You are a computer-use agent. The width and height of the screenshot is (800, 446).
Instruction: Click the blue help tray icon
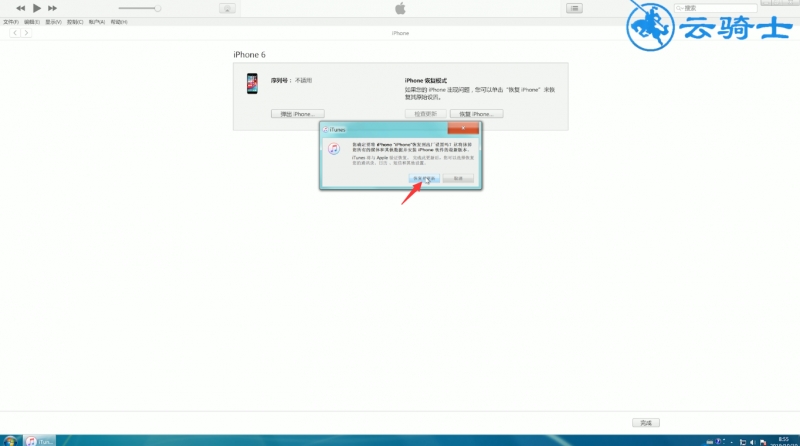(x=718, y=441)
